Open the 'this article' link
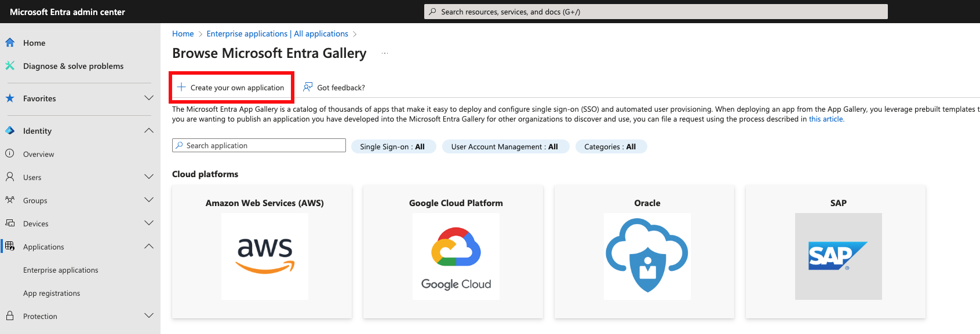Viewport: 980px width, 334px height. [826, 119]
